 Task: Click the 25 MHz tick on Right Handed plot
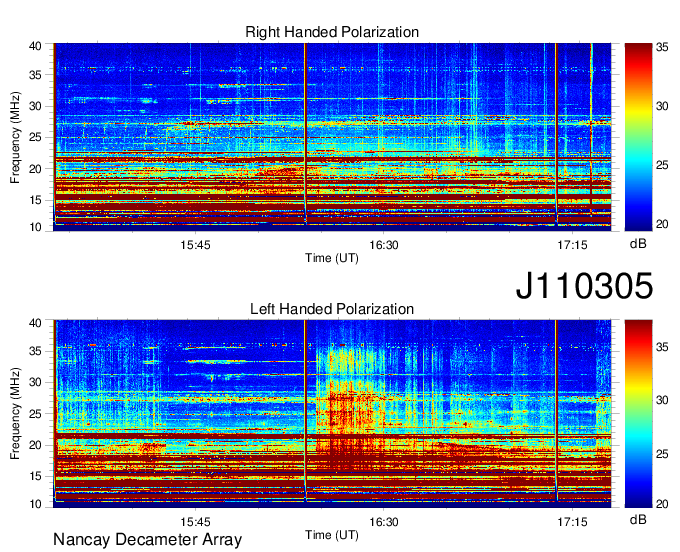point(35,137)
